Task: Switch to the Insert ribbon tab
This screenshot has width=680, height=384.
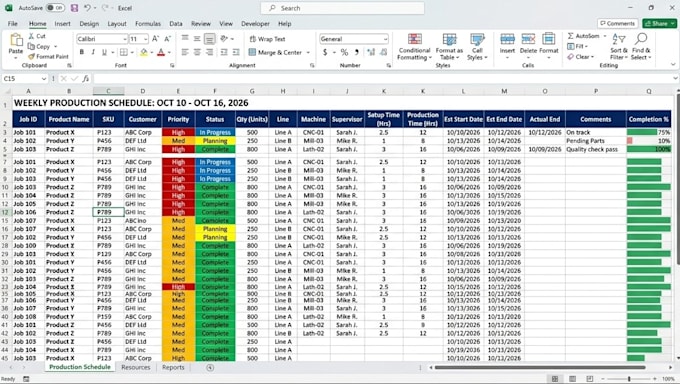Action: tap(62, 24)
